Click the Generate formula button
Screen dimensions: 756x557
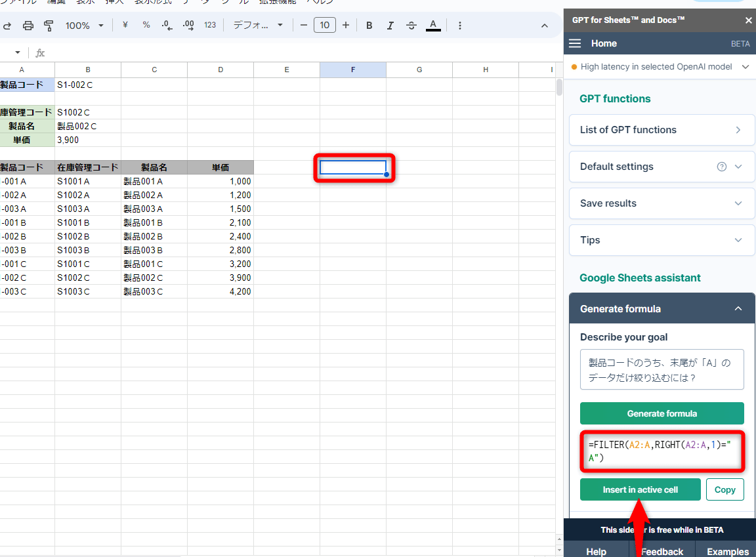[x=662, y=413]
